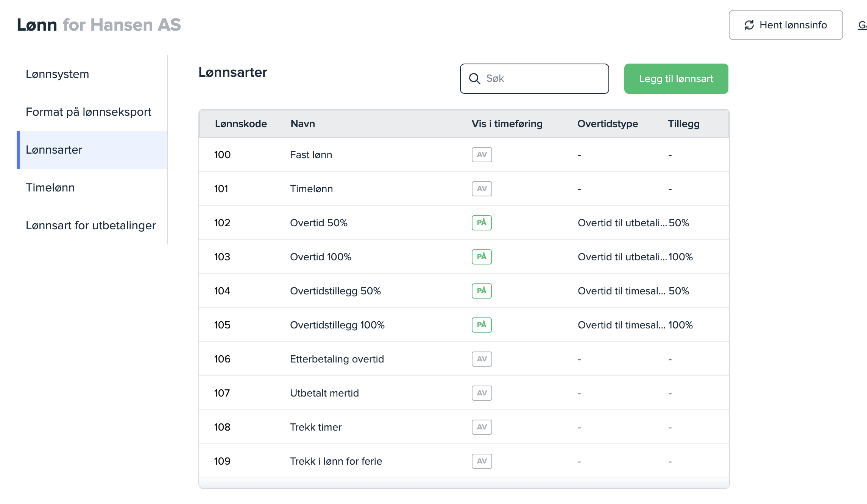
Task: Disable PÅ badge for Overtid 100%
Action: point(482,257)
